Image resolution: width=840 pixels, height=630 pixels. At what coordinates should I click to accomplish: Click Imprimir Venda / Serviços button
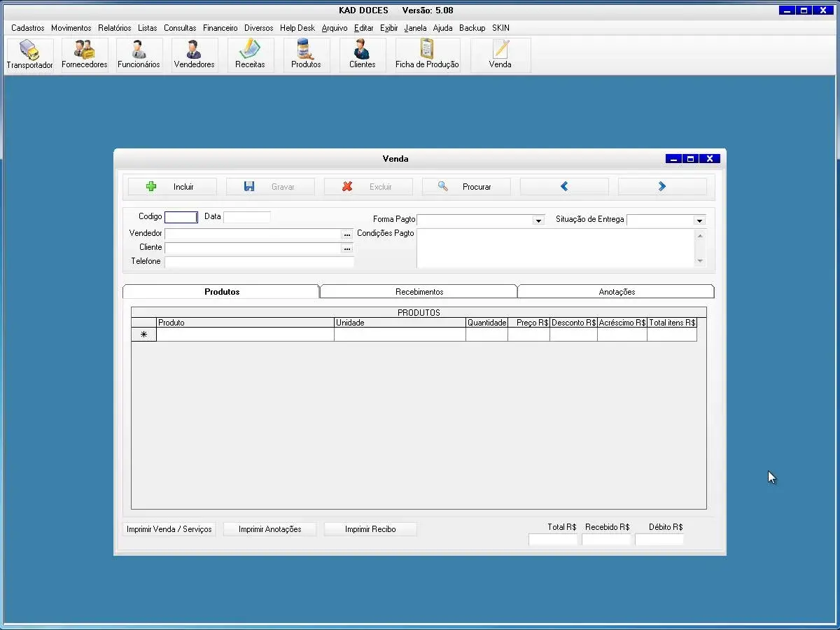[x=169, y=529]
